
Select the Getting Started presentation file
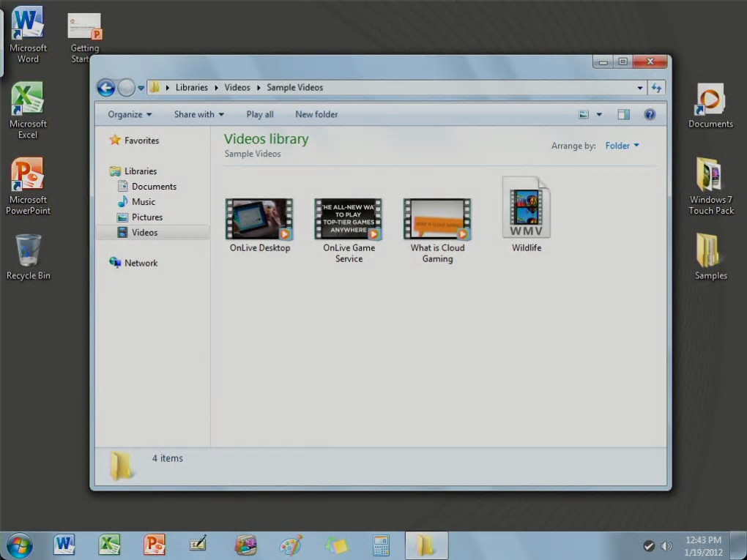pos(85,38)
